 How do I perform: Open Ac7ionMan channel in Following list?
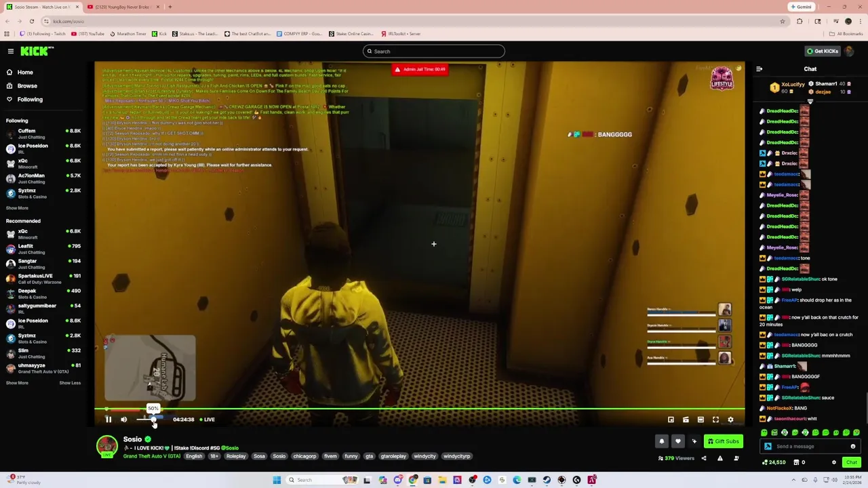(x=44, y=178)
